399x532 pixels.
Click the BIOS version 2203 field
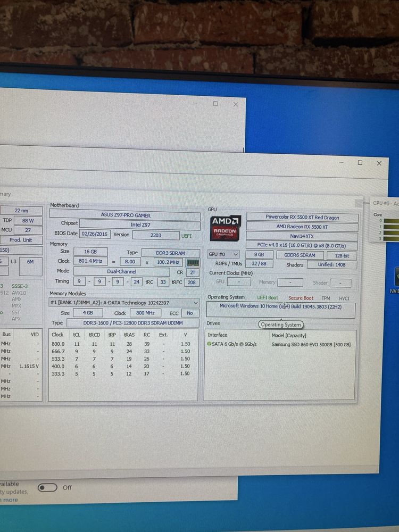click(156, 235)
